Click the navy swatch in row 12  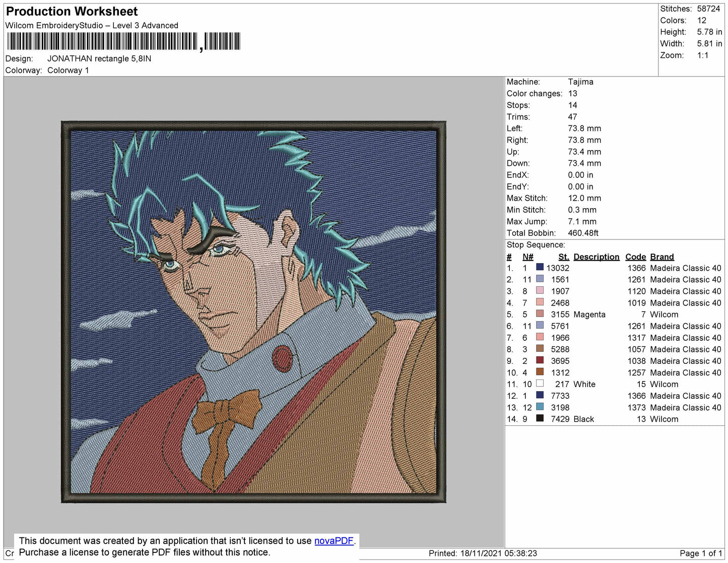coord(540,395)
